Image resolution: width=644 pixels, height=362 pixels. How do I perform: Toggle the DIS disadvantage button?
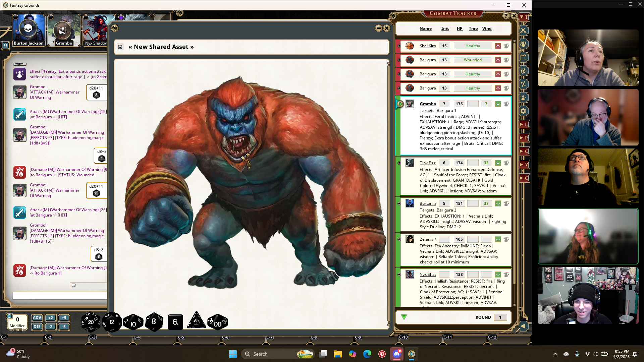coord(37,327)
